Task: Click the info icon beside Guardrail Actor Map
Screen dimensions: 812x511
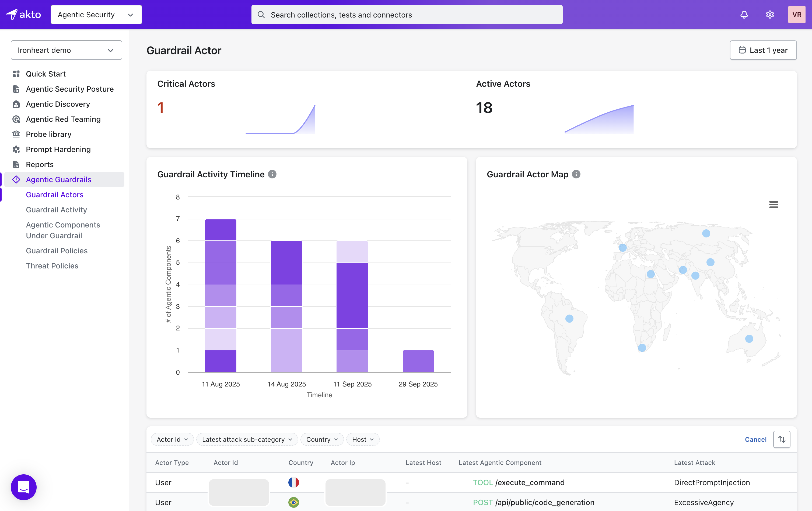Action: [576, 174]
